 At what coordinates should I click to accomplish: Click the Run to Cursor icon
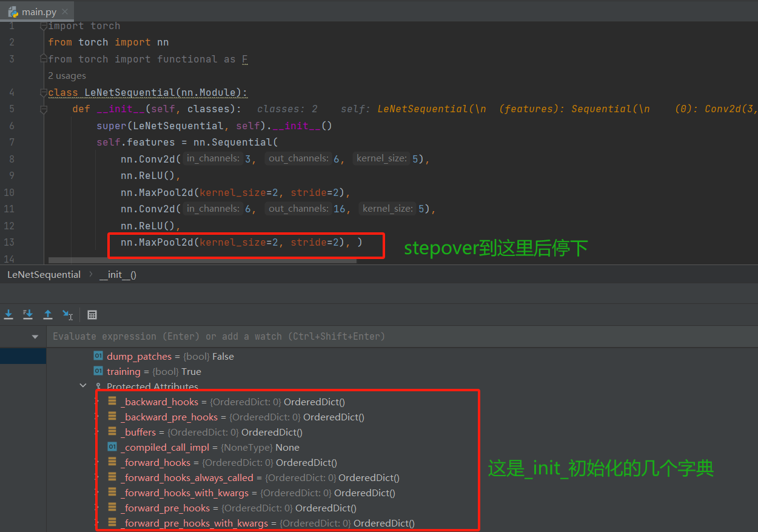[x=68, y=315]
